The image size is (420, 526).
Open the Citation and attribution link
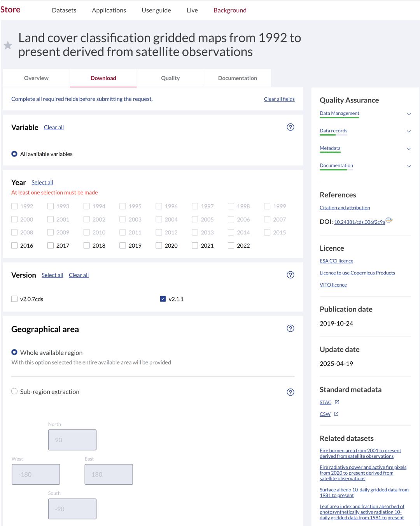click(x=345, y=208)
